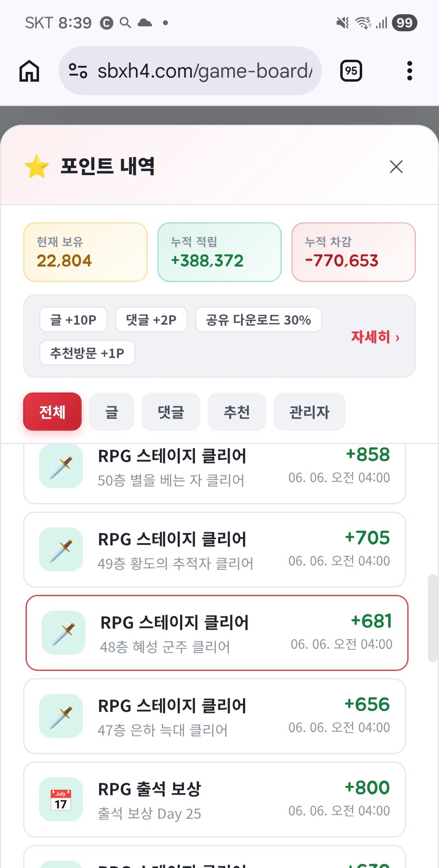The width and height of the screenshot is (439, 868).
Task: Tap the gold star icon in header
Action: [37, 167]
